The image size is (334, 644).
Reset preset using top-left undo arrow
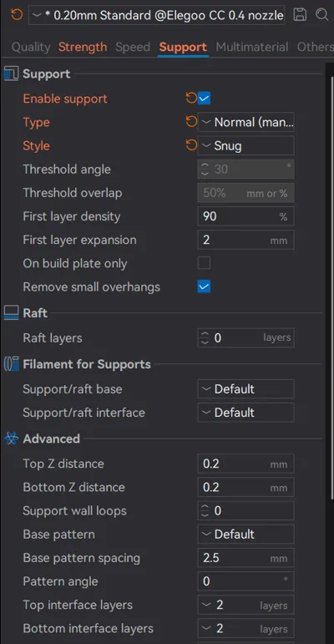17,15
